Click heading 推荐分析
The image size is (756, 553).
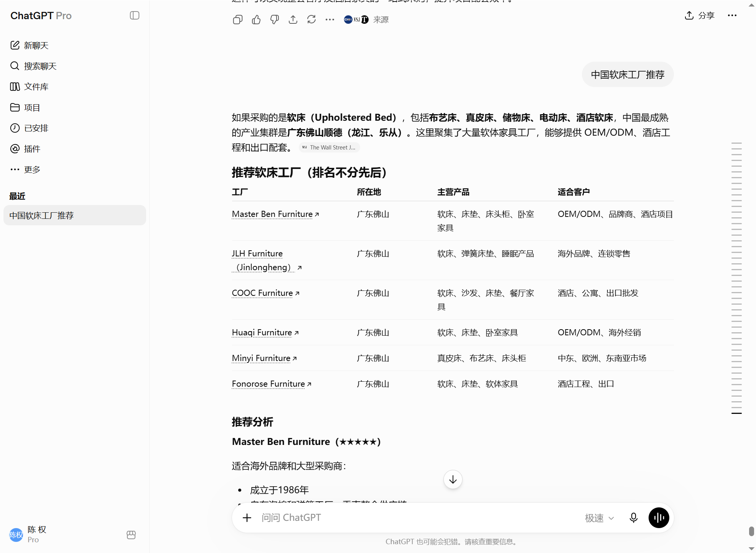[252, 422]
